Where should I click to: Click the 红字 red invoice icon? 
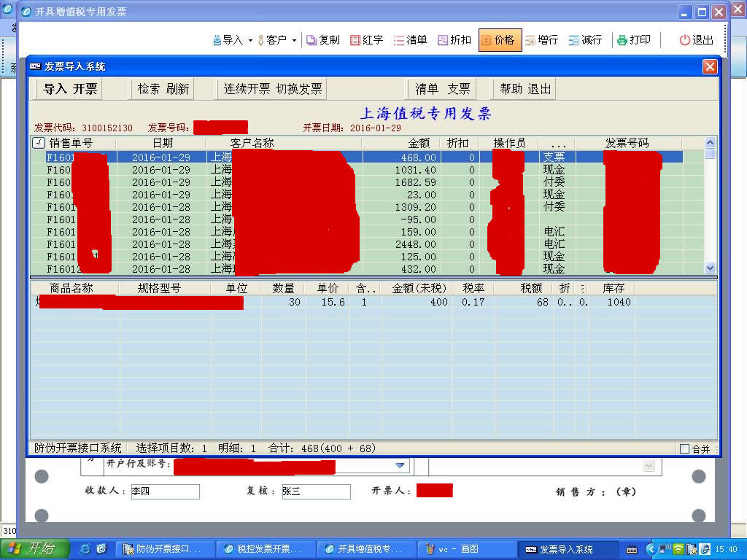(x=366, y=40)
